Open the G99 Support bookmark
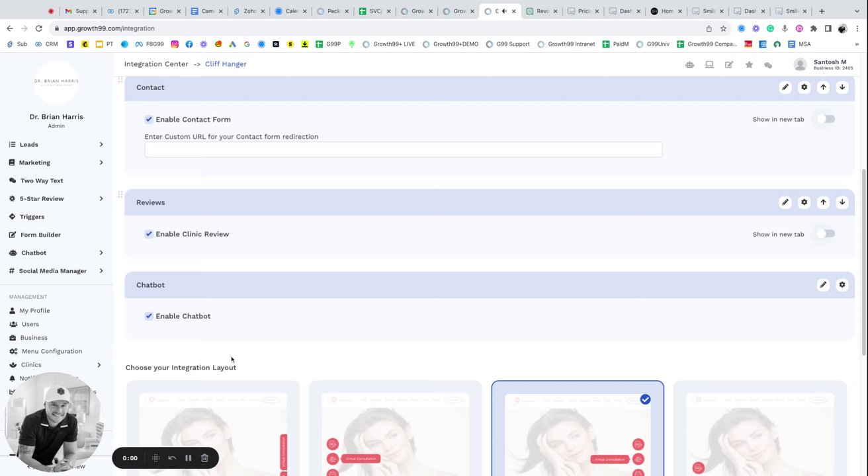 click(x=507, y=44)
